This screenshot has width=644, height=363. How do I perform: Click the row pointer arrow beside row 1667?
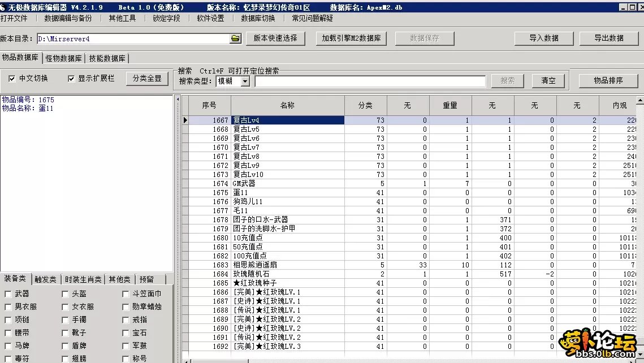[x=185, y=120]
